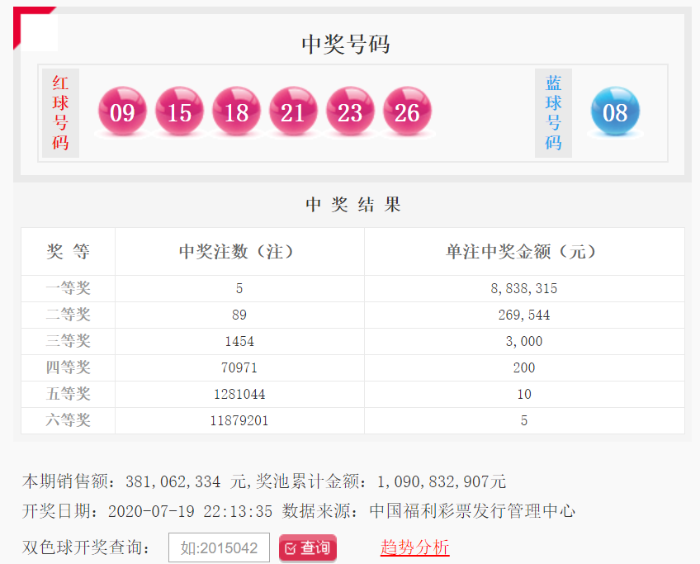Viewport: 700px width, 564px height.
Task: Click the first prize amount 8,838,315
Action: (524, 288)
